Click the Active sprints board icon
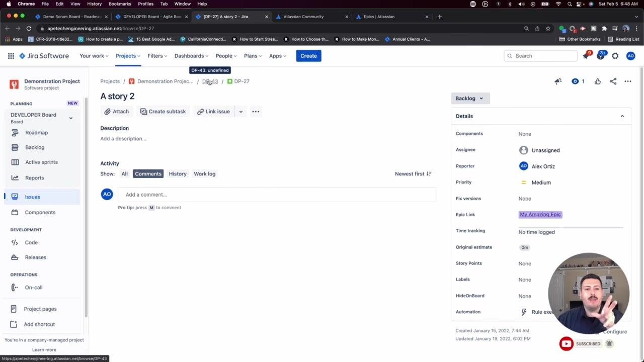Screen dimensions: 644x362 click(x=15, y=162)
